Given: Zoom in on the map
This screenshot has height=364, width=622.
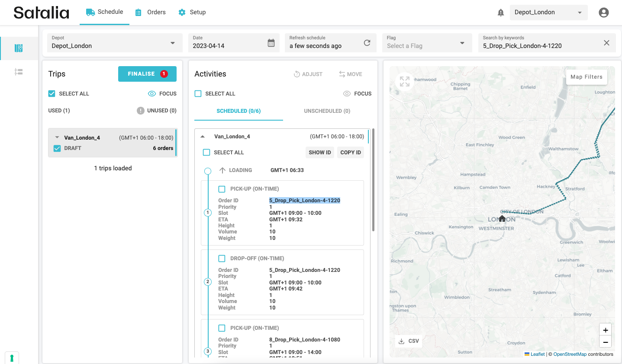Looking at the screenshot, I should coord(605,330).
